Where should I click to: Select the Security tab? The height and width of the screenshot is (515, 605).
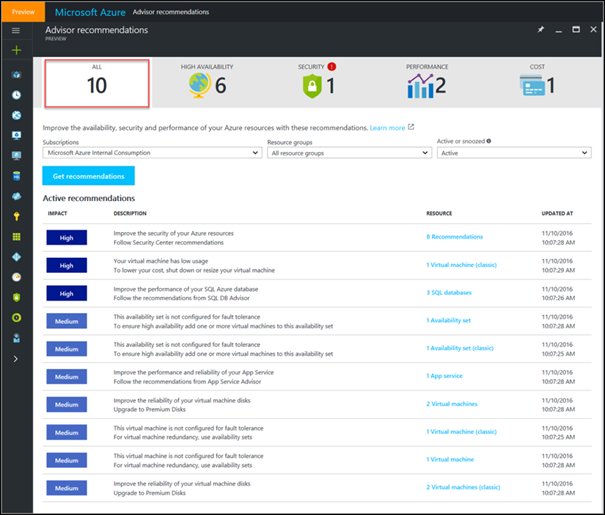[x=317, y=81]
